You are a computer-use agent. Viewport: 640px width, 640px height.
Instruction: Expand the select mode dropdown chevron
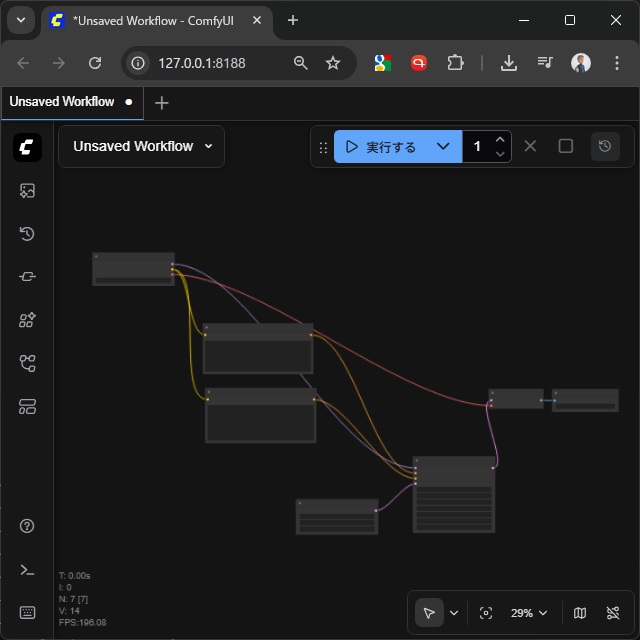click(x=454, y=613)
